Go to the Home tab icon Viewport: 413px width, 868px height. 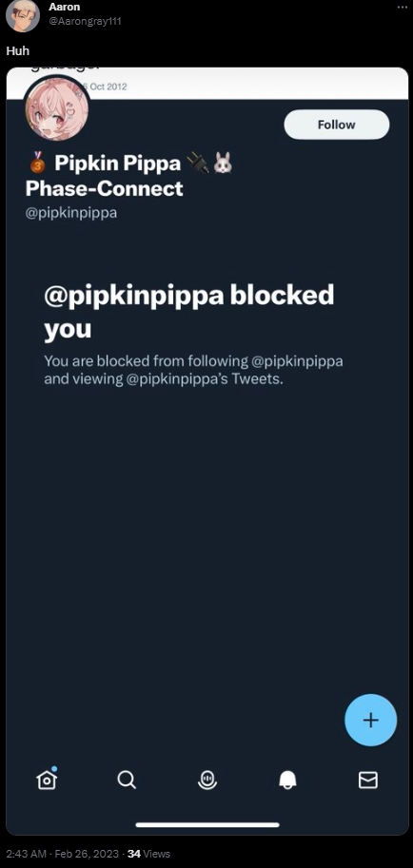[x=47, y=780]
